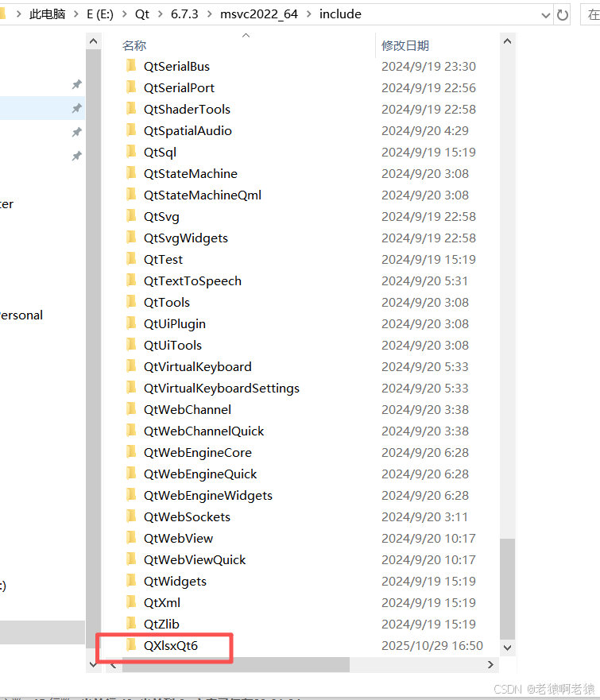This screenshot has height=700, width=600.
Task: Select the QtWebViewQuick folder name
Action: pyautogui.click(x=195, y=560)
